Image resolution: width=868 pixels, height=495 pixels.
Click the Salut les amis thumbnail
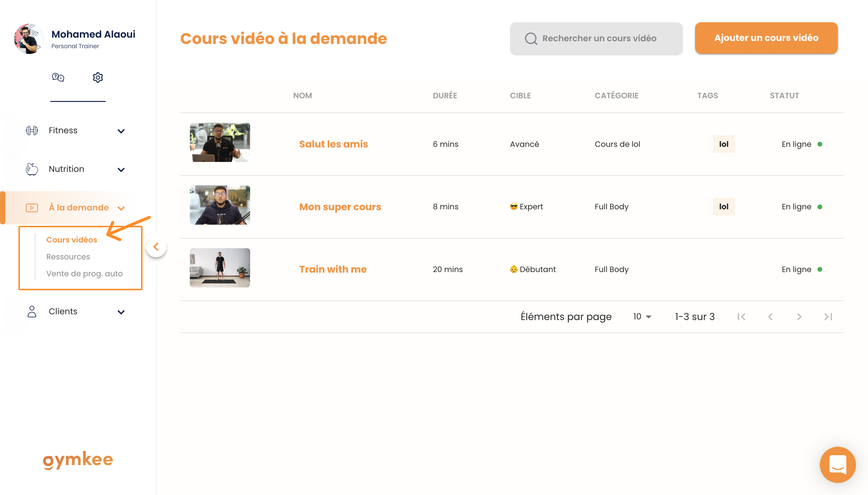click(x=220, y=142)
